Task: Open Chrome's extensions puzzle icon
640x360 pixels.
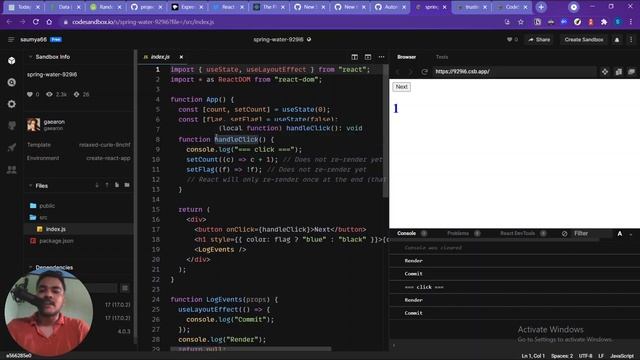Action: tap(604, 22)
